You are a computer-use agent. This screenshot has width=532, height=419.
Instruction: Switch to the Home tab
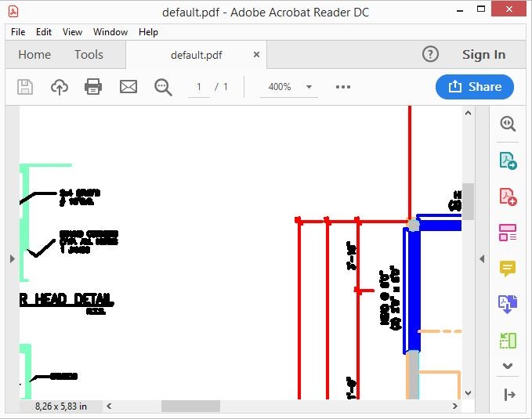pos(34,55)
